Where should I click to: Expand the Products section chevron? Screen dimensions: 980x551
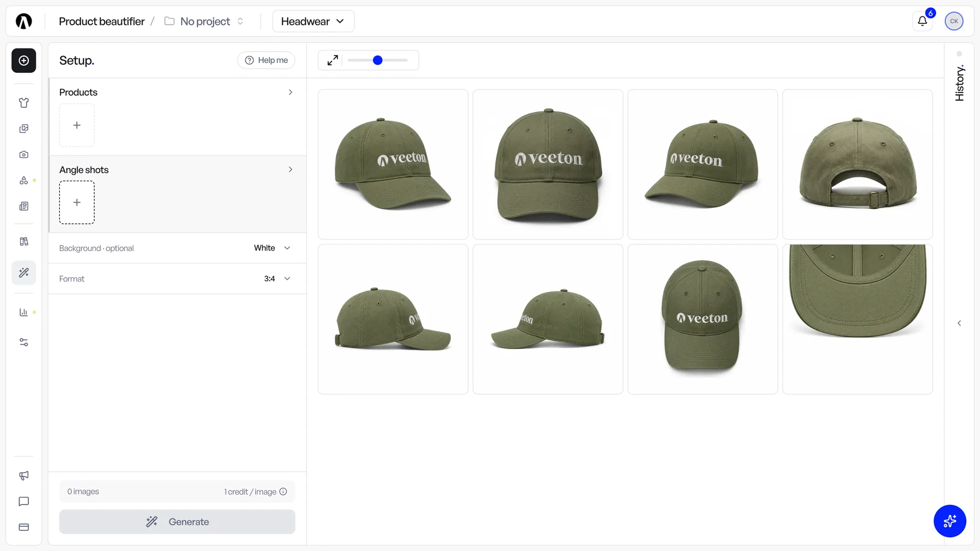pos(290,92)
